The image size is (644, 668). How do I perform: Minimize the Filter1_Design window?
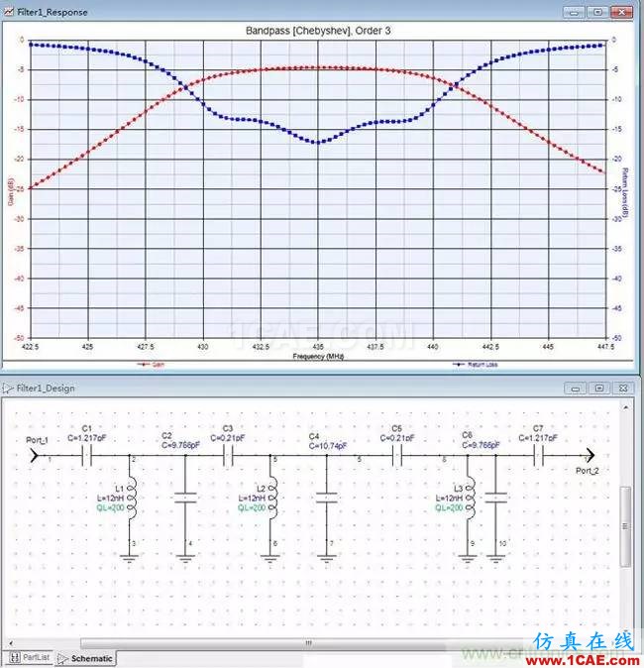pyautogui.click(x=576, y=389)
